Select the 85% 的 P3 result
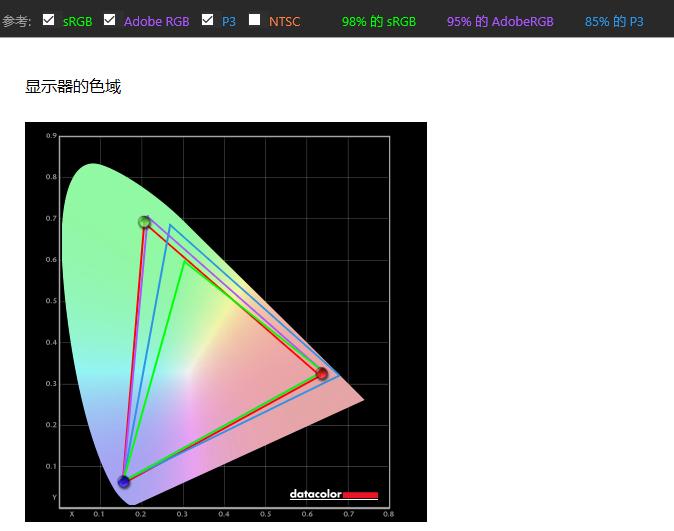This screenshot has height=531, width=674. pos(614,21)
